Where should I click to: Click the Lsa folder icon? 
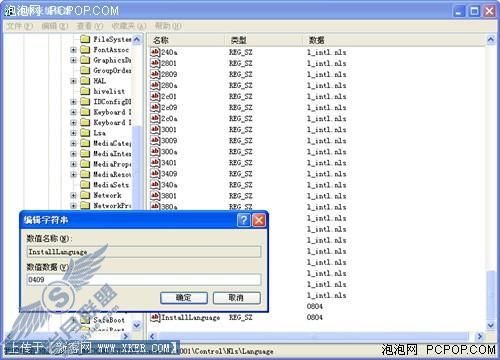(x=85, y=133)
